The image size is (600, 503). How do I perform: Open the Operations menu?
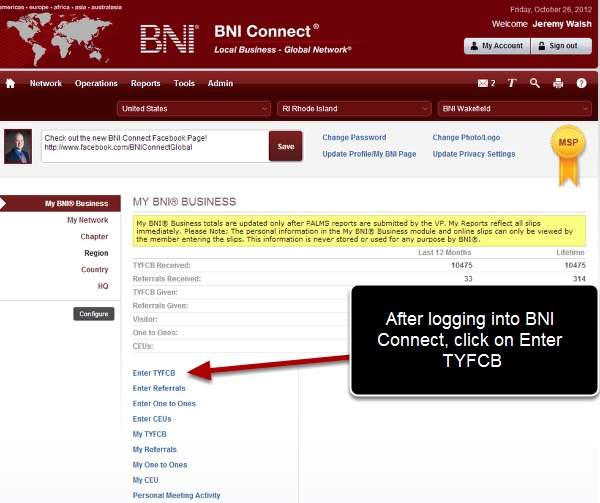point(97,84)
